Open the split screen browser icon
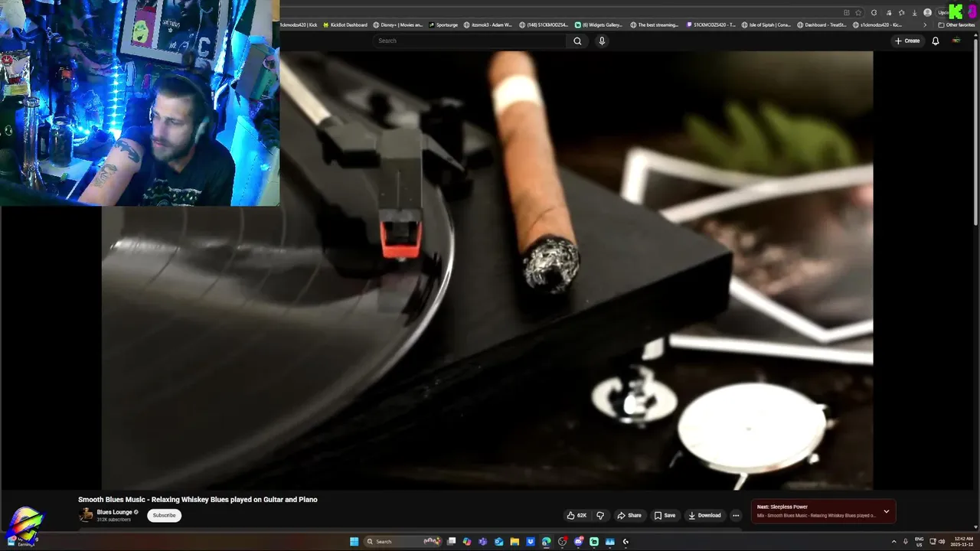The image size is (980, 551). (x=847, y=12)
